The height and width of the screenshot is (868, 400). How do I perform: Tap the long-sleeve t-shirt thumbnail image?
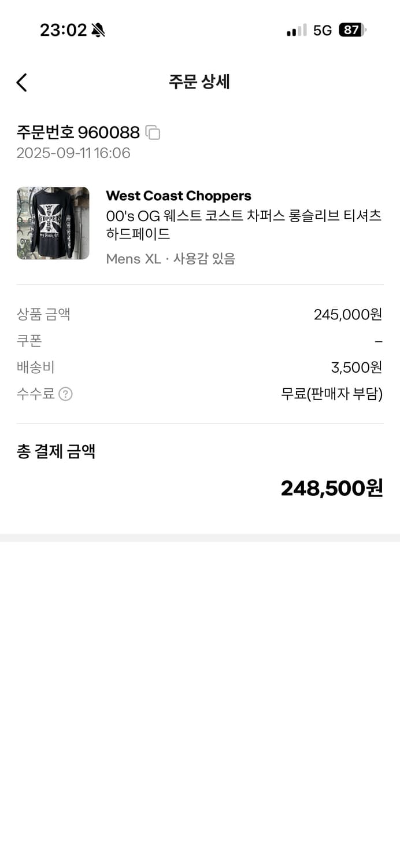coord(53,223)
